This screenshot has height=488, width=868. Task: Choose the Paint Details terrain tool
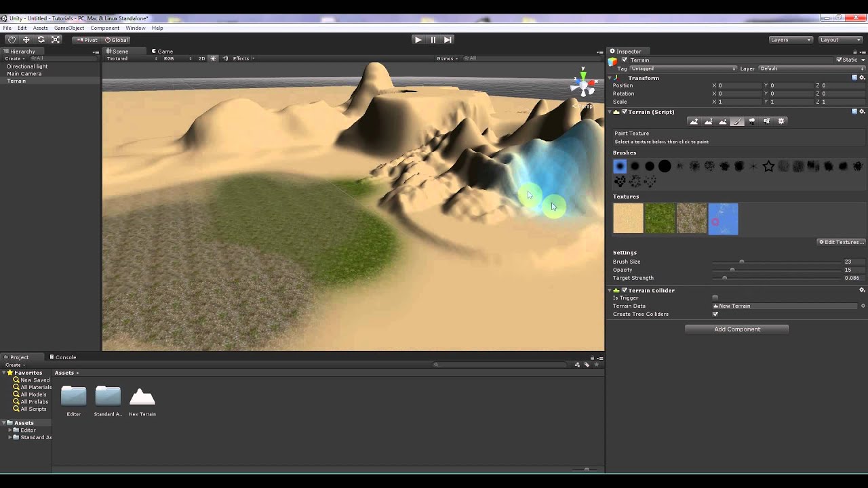pos(767,121)
